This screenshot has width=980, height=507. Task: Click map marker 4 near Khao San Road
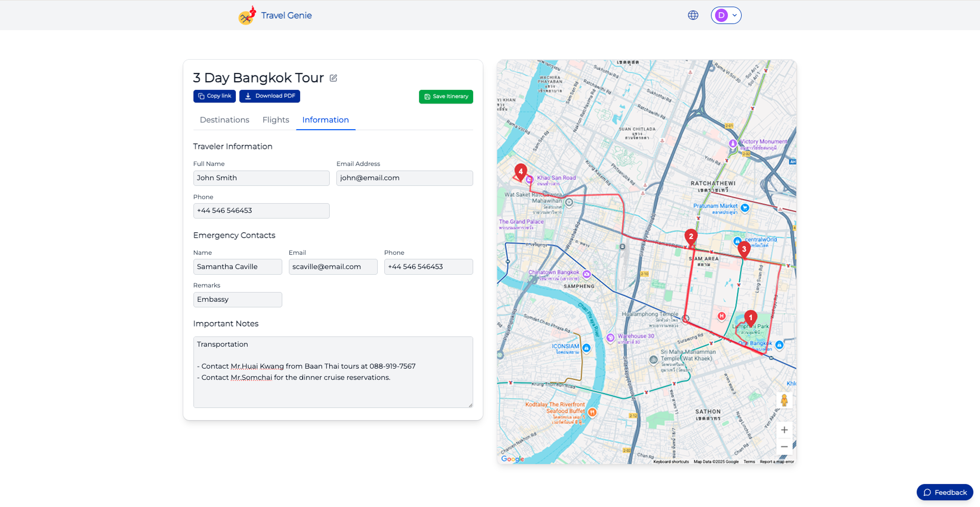[x=520, y=172]
